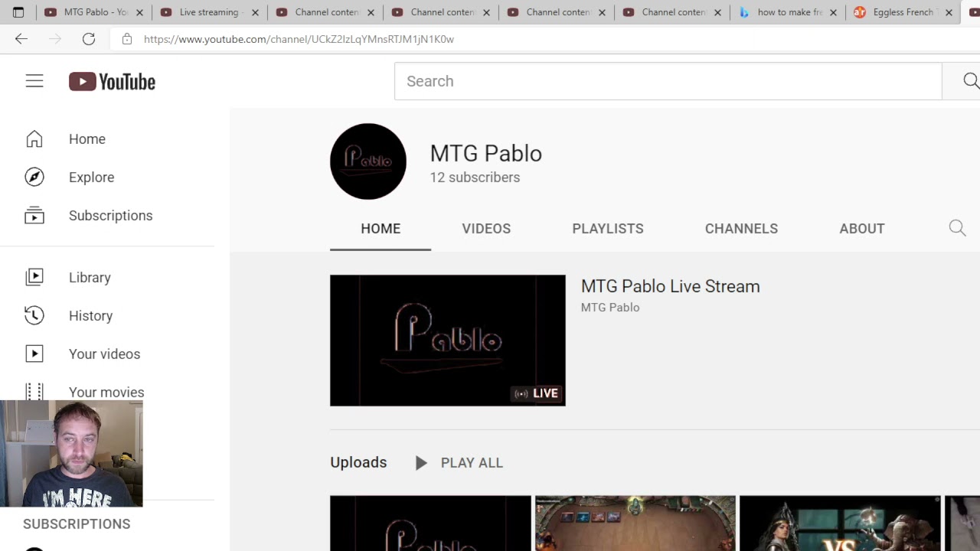Click the Library sidebar icon
The image size is (980, 551).
click(x=34, y=277)
